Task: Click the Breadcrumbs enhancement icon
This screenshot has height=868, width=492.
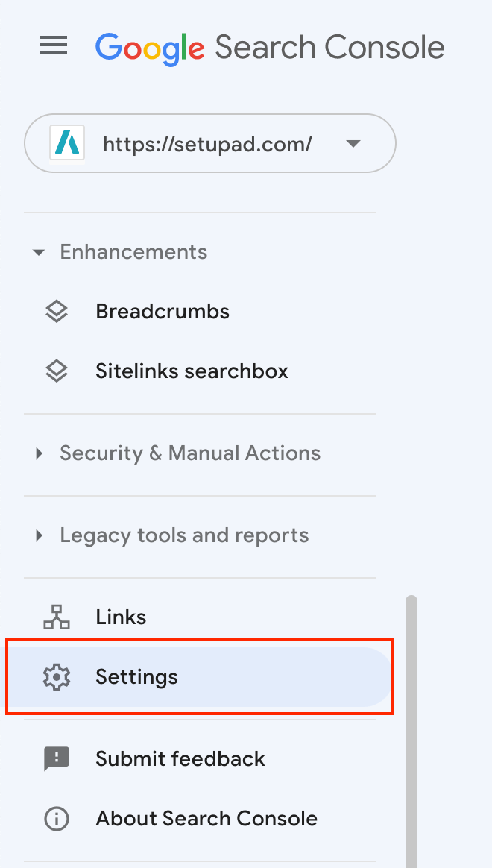Action: tap(57, 311)
